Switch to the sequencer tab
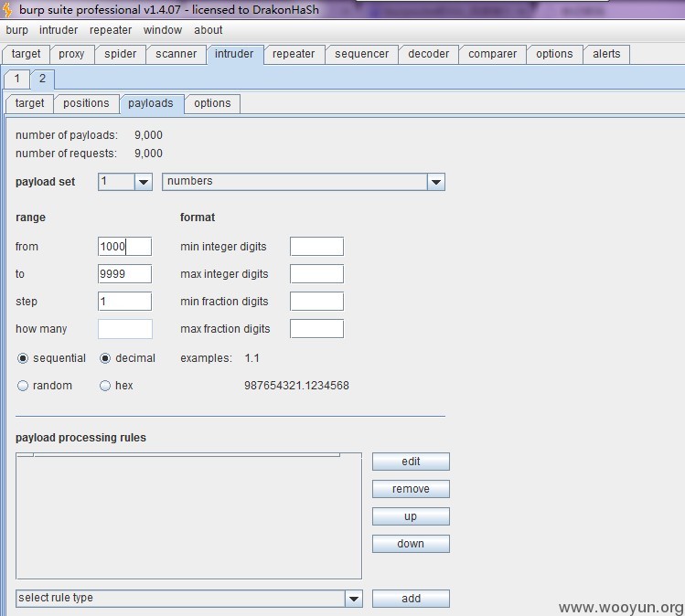The height and width of the screenshot is (616, 685). [362, 54]
